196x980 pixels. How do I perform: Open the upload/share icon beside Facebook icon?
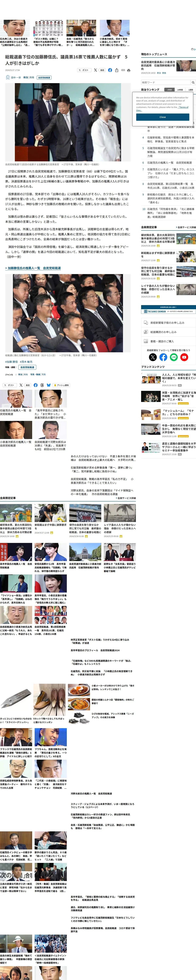pyautogui.click(x=116, y=70)
